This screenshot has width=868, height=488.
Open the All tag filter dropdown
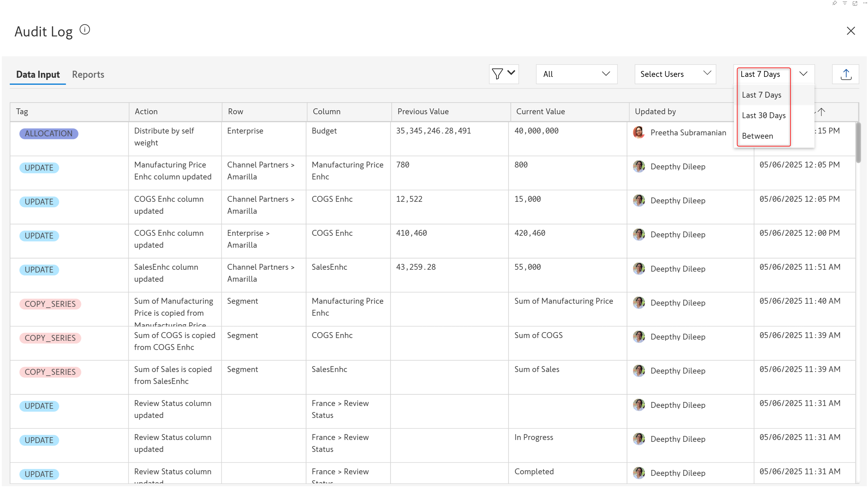coord(576,74)
